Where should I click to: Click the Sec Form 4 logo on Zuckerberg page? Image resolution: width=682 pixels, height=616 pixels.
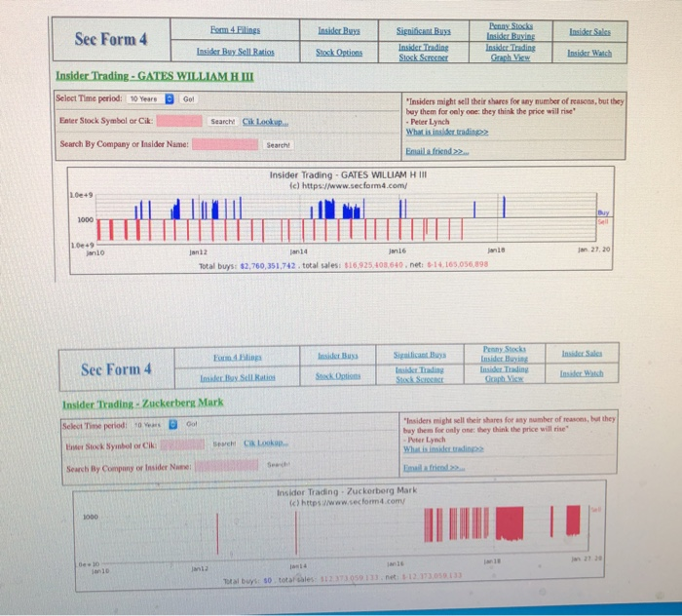pyautogui.click(x=116, y=369)
